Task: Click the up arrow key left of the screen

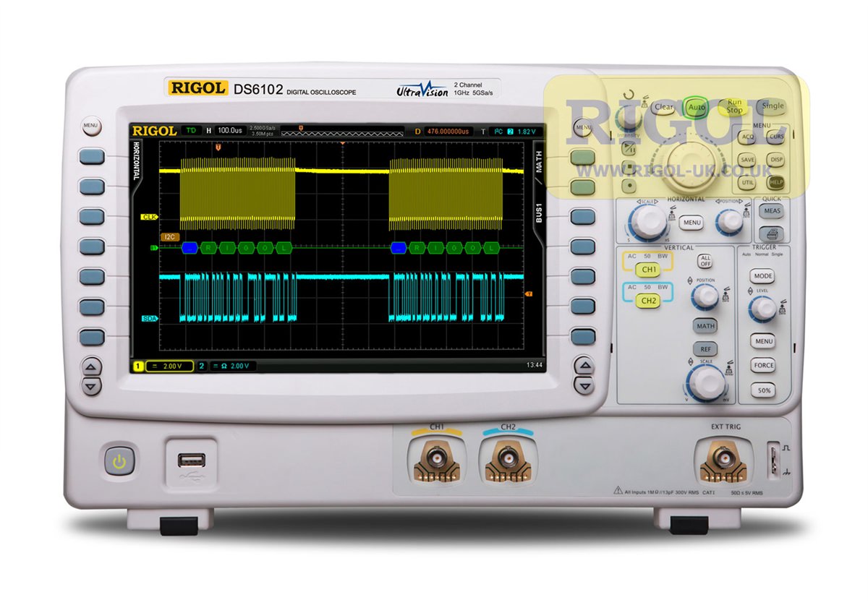Action: 90,368
